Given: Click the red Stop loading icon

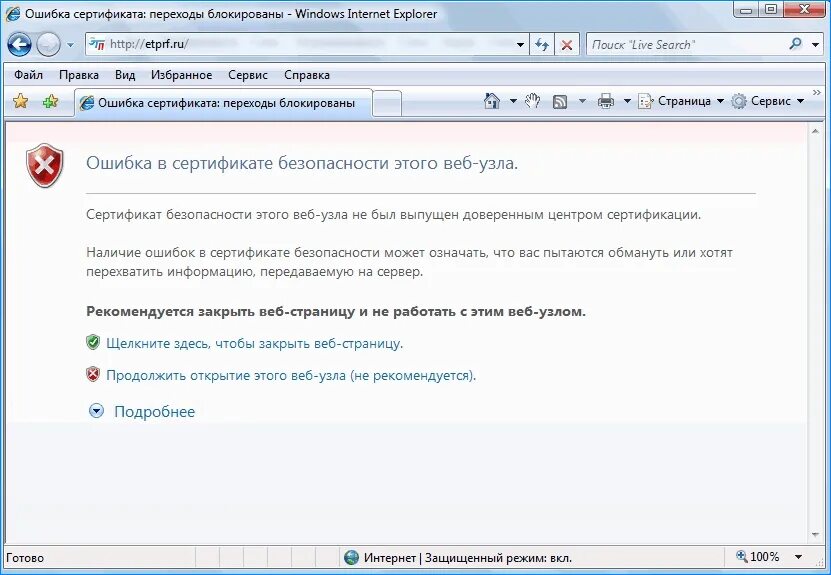Looking at the screenshot, I should (567, 45).
